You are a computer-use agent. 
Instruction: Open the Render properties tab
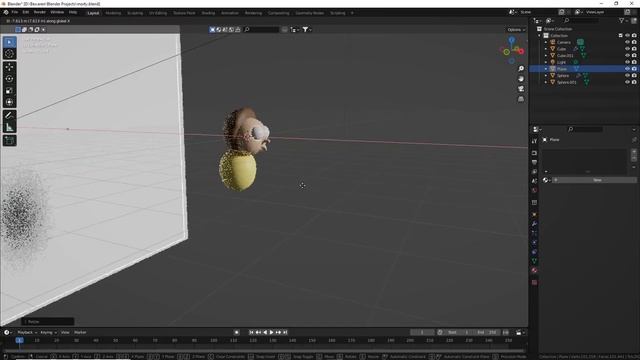pyautogui.click(x=534, y=153)
